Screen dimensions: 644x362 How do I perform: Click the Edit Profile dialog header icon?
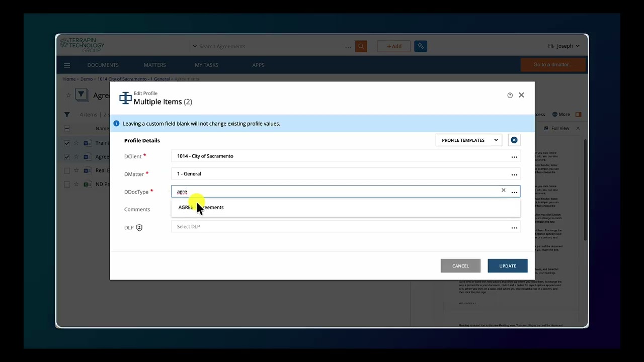pyautogui.click(x=125, y=98)
